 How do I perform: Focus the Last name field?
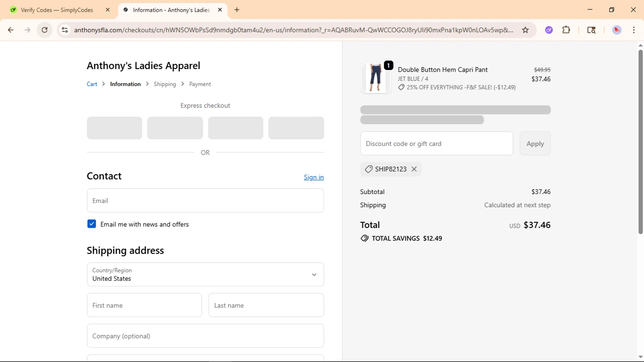[x=266, y=305]
